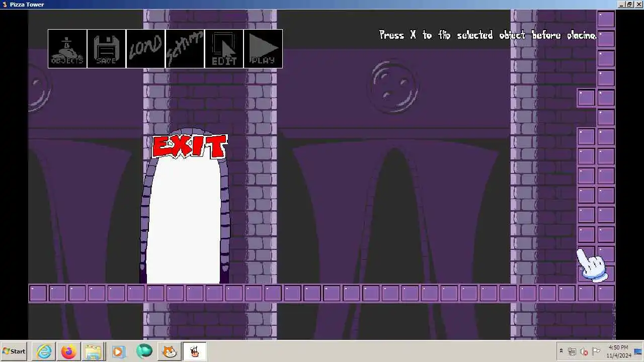Click the 'Press X to flip' hint text
Screen dimensions: 644x362
pos(488,35)
